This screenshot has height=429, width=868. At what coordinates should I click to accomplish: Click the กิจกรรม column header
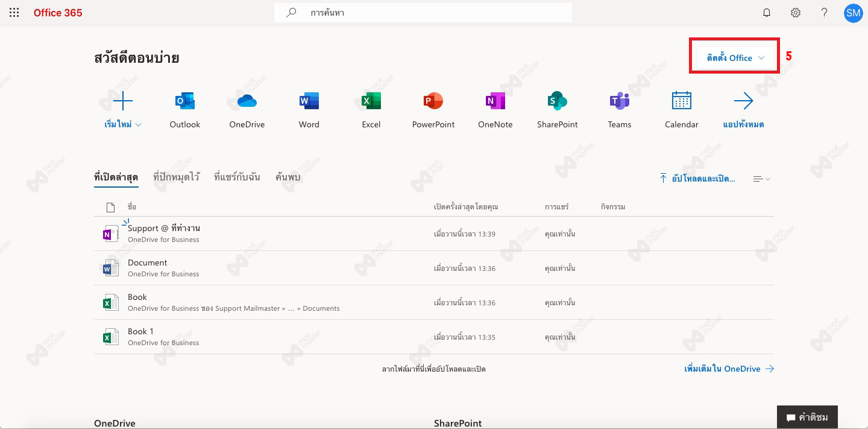[613, 207]
